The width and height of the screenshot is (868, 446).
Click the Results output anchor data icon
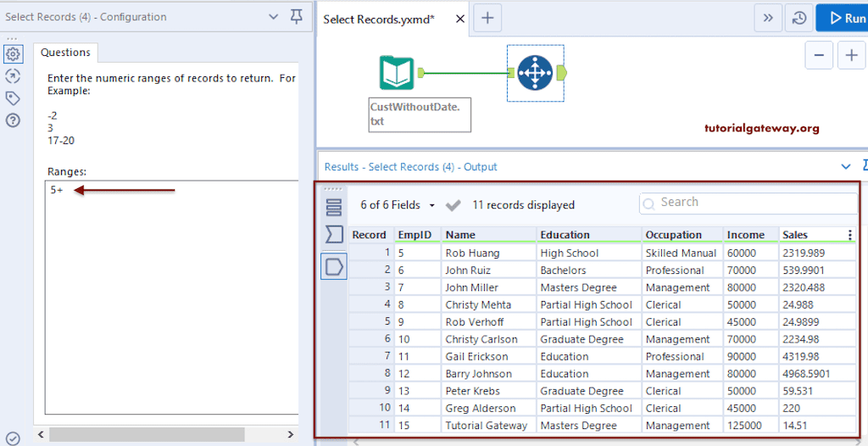point(334,267)
